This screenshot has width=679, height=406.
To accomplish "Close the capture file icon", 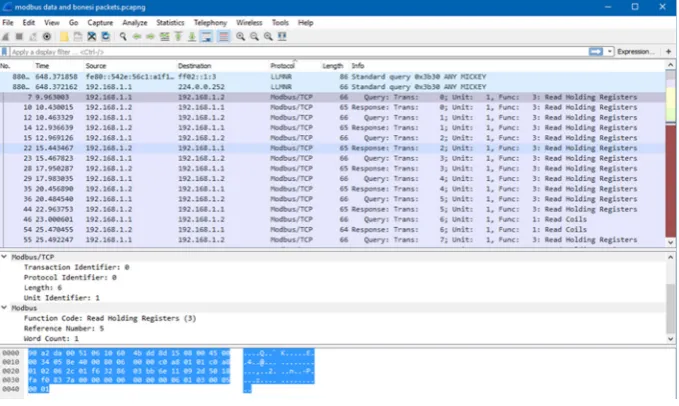I will click(91, 37).
